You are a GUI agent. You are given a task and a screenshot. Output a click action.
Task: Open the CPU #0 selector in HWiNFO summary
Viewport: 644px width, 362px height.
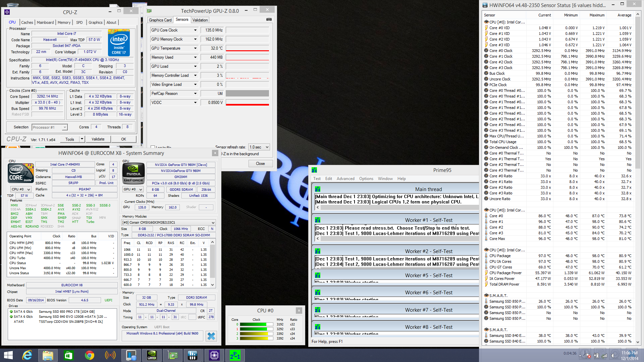[21, 189]
